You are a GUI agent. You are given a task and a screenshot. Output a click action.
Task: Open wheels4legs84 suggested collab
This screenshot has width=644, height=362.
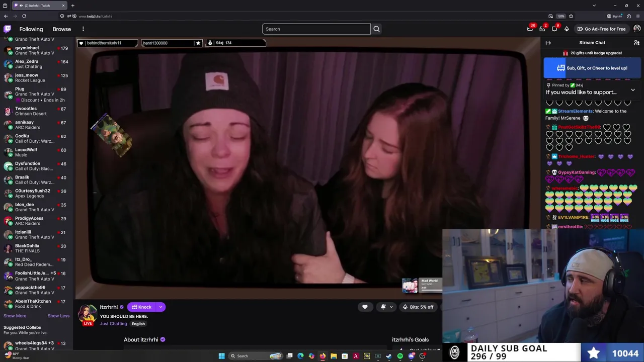tap(35, 345)
